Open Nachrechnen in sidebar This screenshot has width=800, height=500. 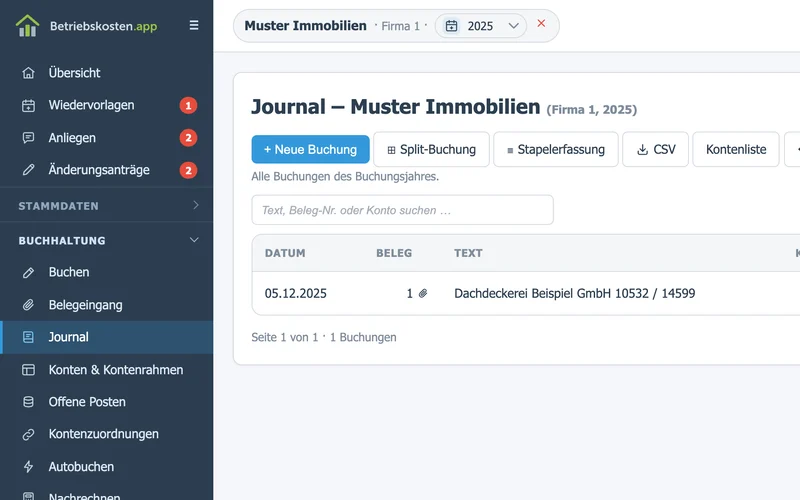107,493
